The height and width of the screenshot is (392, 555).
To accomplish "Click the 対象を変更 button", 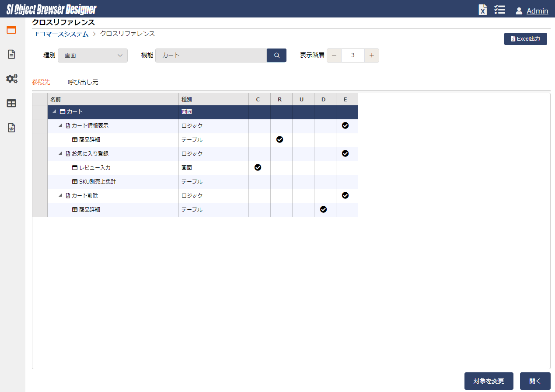I will (x=489, y=381).
